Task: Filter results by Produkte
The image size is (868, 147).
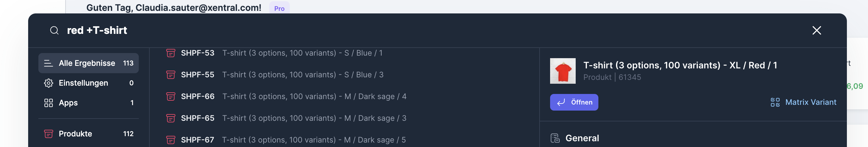Action: pyautogui.click(x=88, y=134)
